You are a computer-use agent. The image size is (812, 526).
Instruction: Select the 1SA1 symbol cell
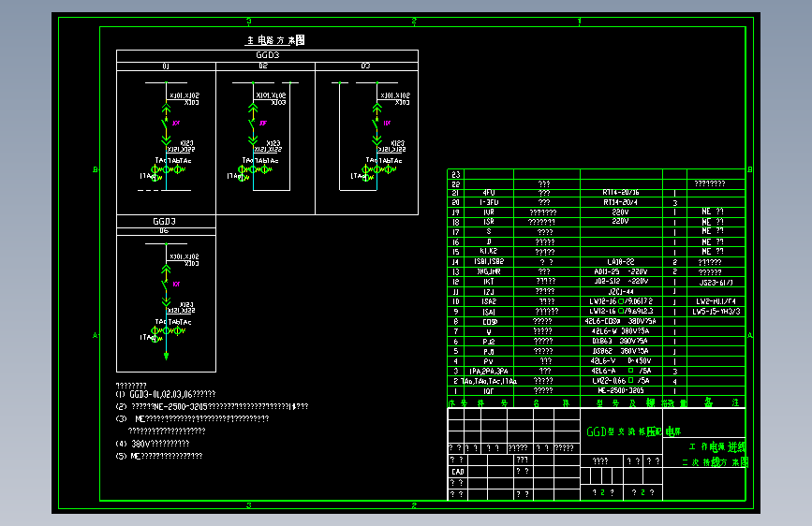coord(488,312)
